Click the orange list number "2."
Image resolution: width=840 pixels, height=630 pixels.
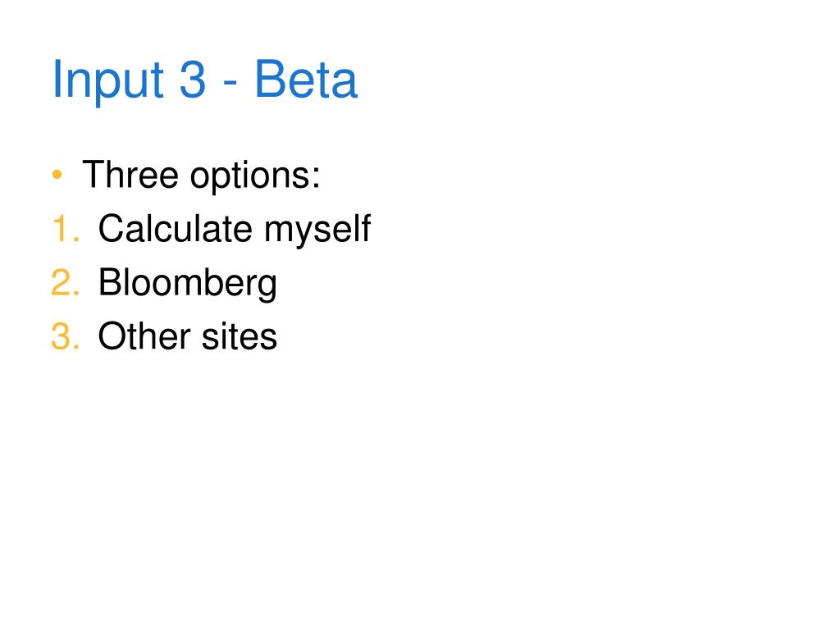coord(66,282)
